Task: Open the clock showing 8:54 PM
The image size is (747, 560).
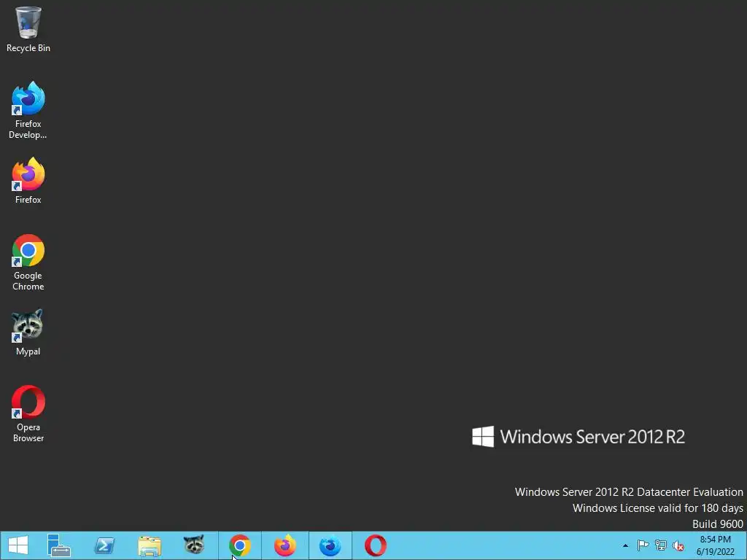Action: click(715, 545)
